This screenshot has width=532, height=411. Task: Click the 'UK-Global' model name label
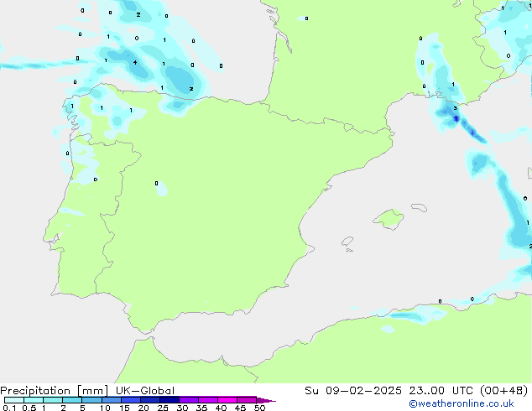[x=145, y=391]
